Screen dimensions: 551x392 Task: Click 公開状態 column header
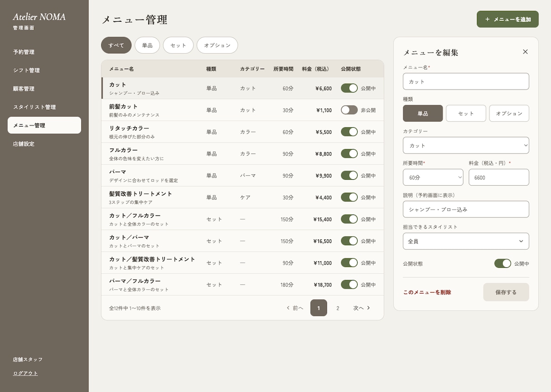coord(351,69)
